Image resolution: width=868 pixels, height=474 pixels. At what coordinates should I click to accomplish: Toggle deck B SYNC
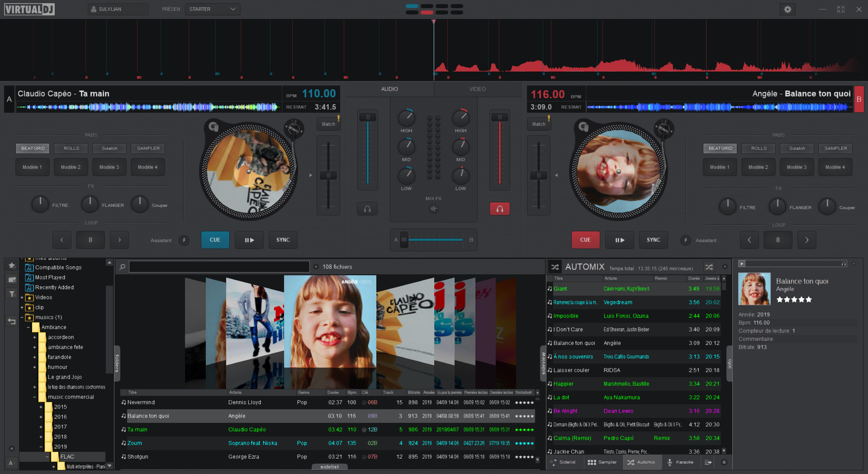[654, 240]
